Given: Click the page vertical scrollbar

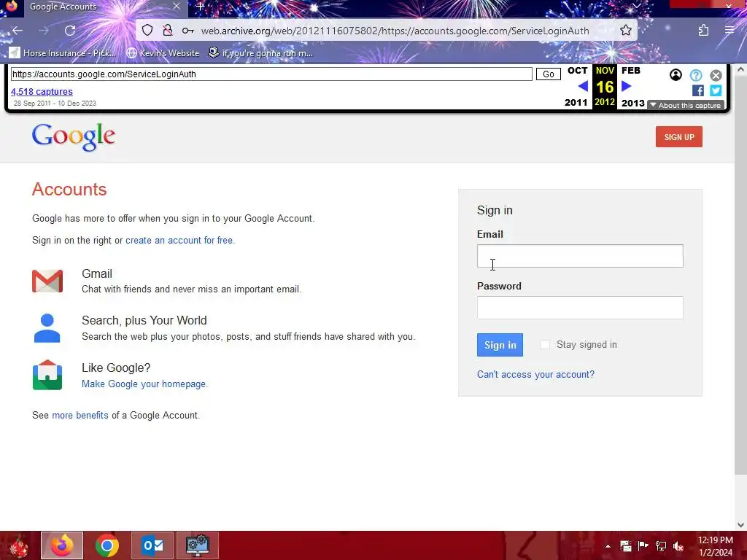Looking at the screenshot, I should (x=740, y=275).
